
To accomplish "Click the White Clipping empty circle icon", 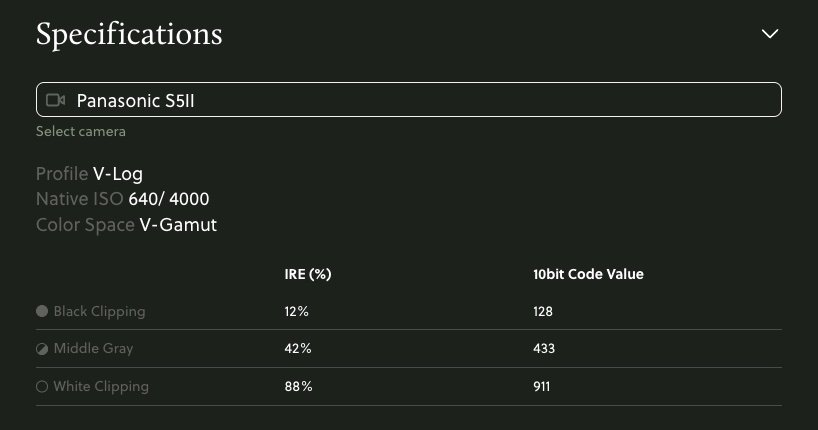I will coord(42,386).
